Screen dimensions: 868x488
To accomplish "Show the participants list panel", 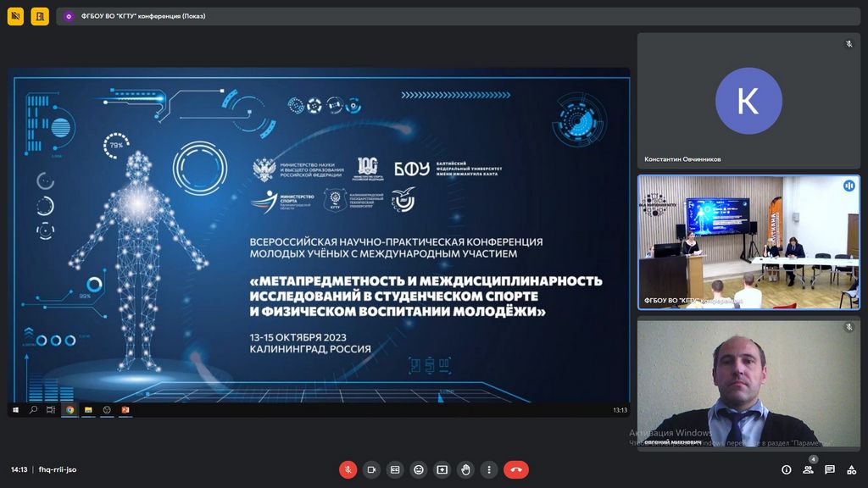I will pos(808,469).
